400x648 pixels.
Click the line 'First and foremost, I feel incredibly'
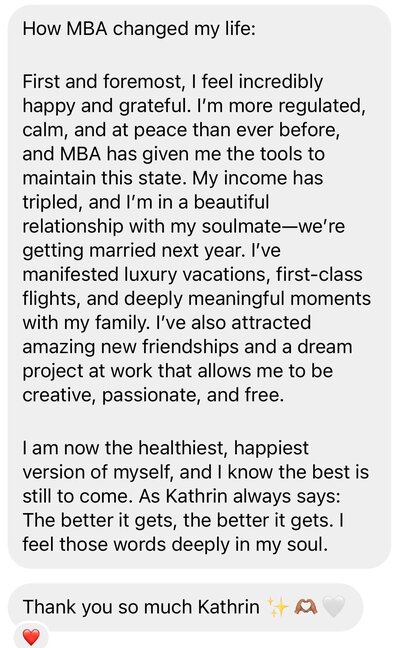point(172,82)
